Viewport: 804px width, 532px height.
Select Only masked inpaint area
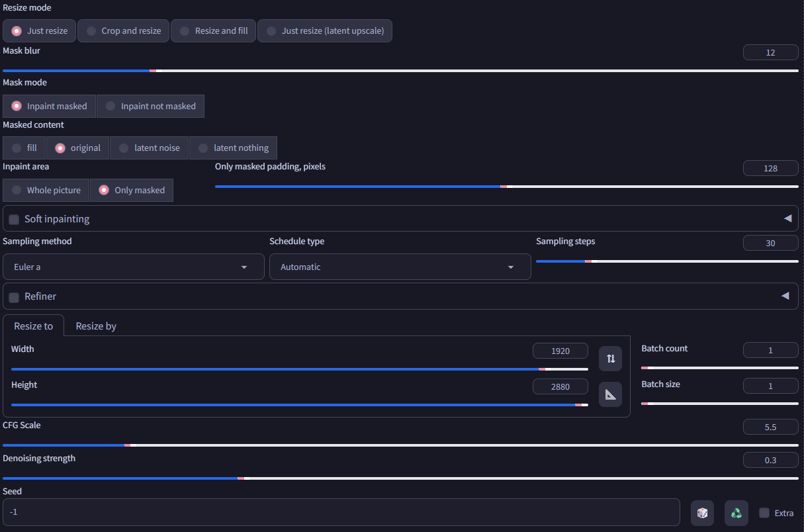point(132,190)
